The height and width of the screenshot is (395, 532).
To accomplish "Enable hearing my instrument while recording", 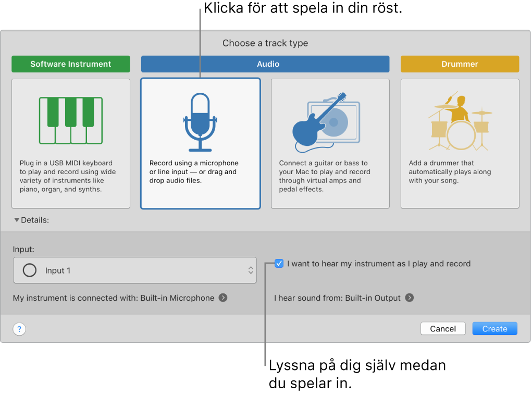I will coord(279,264).
